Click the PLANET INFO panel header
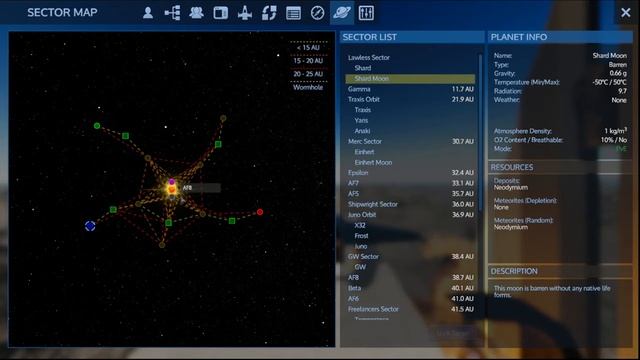Viewport: 640px width, 360px height. pyautogui.click(x=560, y=37)
